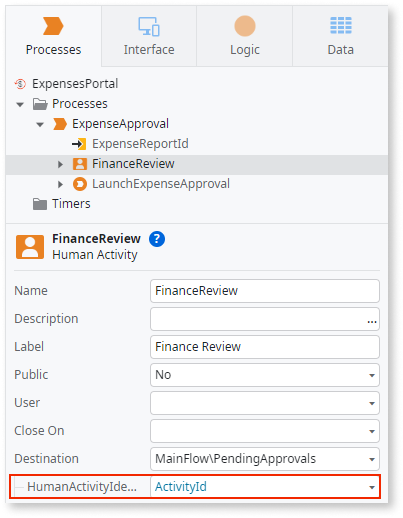Click the ExpensesPortal module icon
This screenshot has height=518, width=403.
click(x=20, y=84)
